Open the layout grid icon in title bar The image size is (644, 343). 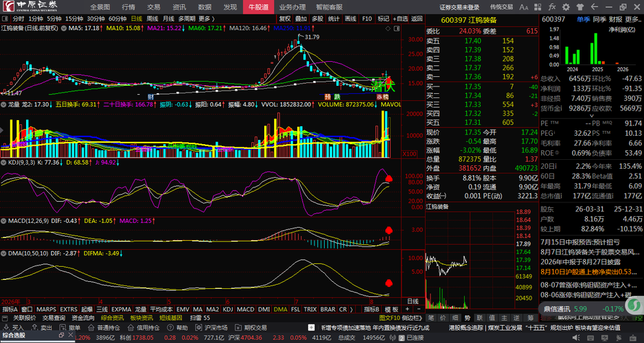click(x=538, y=7)
